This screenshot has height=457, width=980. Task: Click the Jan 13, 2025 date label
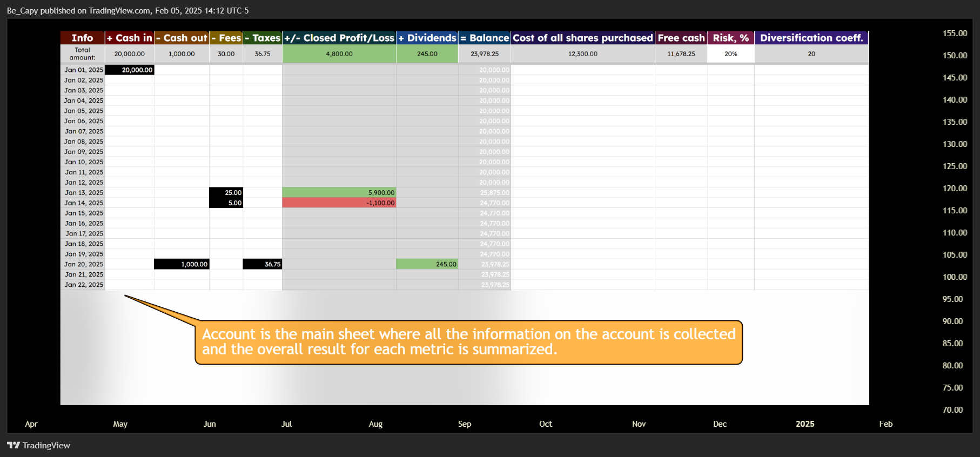[84, 192]
